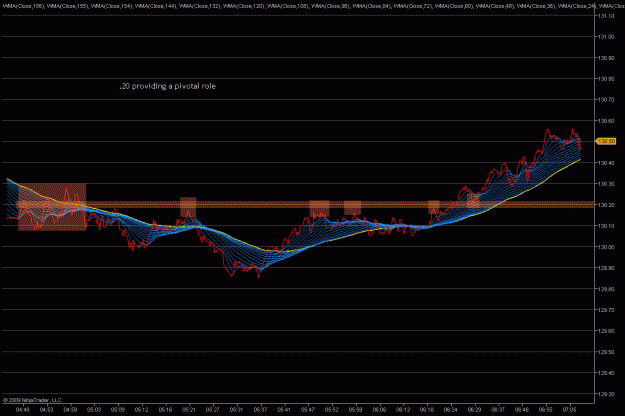Click the 06:46 time axis label

(x=522, y=410)
